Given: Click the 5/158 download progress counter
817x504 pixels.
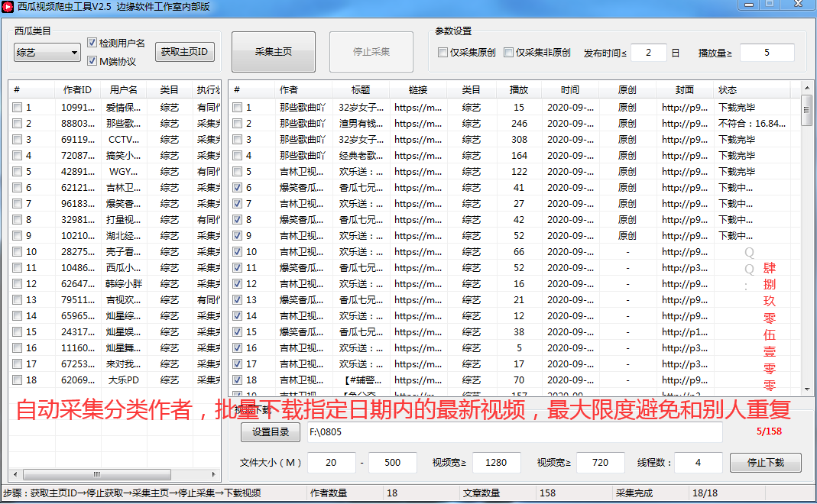Looking at the screenshot, I should coord(769,431).
